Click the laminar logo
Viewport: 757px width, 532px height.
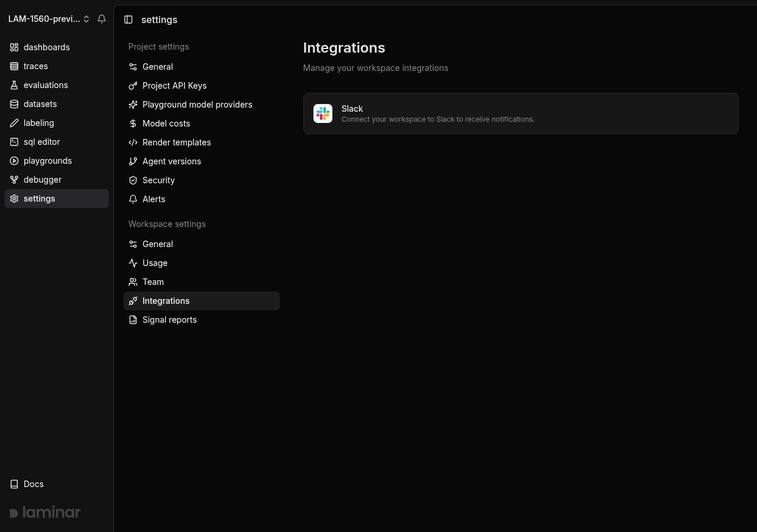click(45, 512)
